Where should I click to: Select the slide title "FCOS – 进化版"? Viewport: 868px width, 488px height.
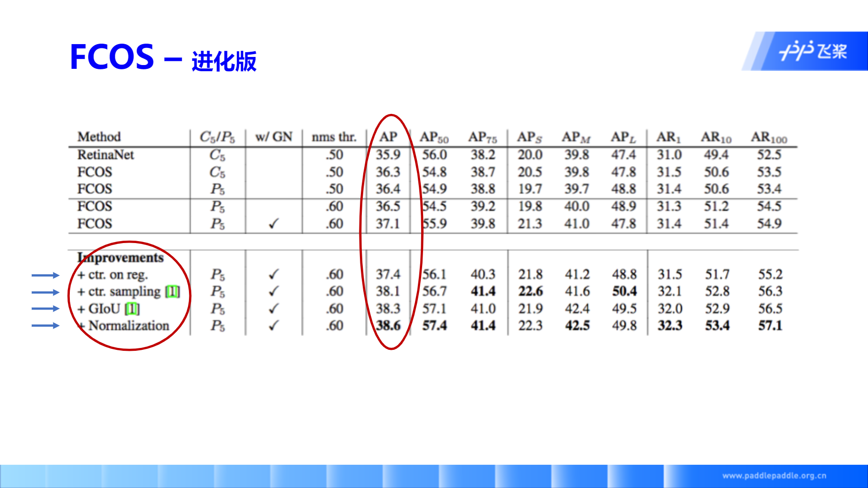tap(163, 58)
